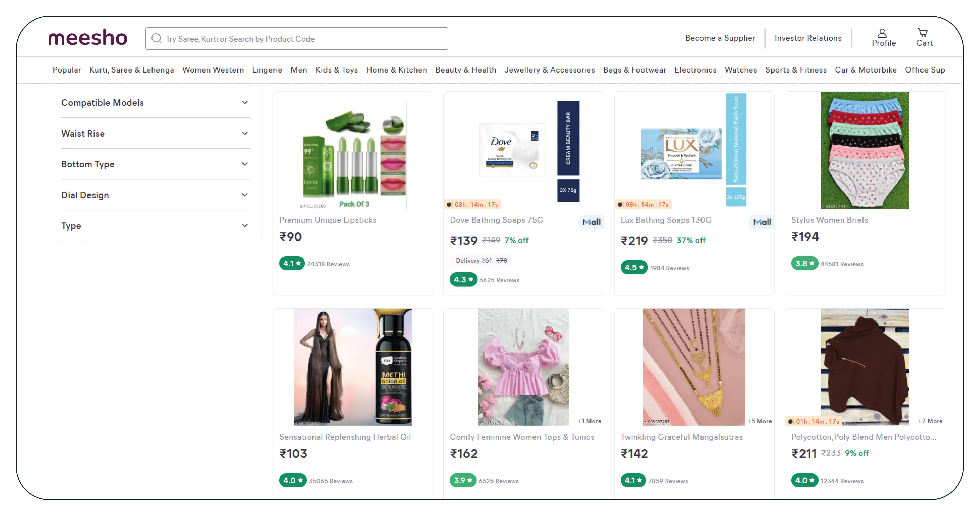Open Sensational Replenishing Herbal Oil title
Screen dimensions: 980x516
tap(345, 437)
